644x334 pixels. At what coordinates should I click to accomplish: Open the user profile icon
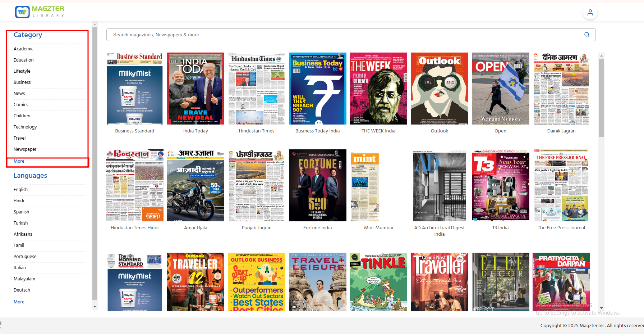[590, 13]
